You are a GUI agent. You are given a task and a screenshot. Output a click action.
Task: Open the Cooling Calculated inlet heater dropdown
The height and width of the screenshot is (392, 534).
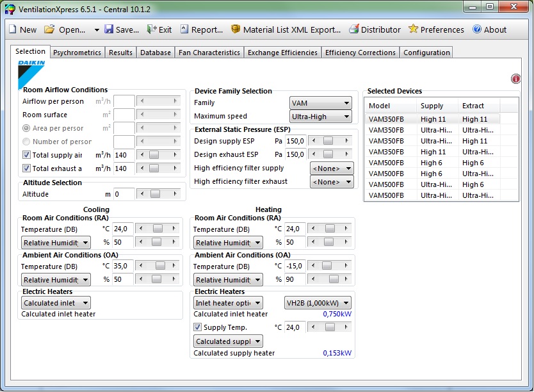(x=56, y=303)
